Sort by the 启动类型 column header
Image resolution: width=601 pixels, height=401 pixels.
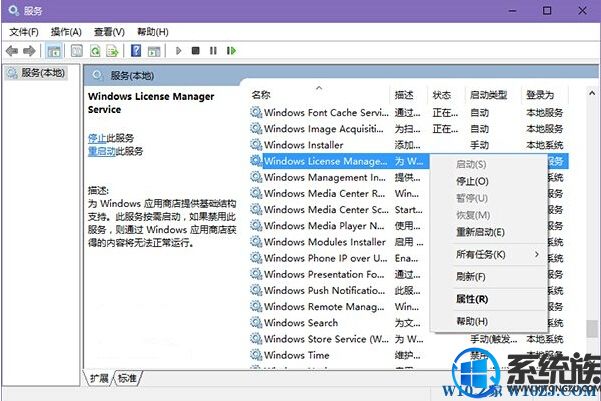[493, 94]
